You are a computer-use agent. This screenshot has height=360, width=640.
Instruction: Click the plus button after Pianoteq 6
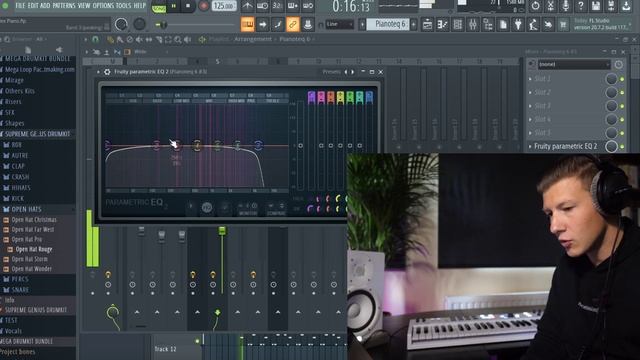coord(413,24)
